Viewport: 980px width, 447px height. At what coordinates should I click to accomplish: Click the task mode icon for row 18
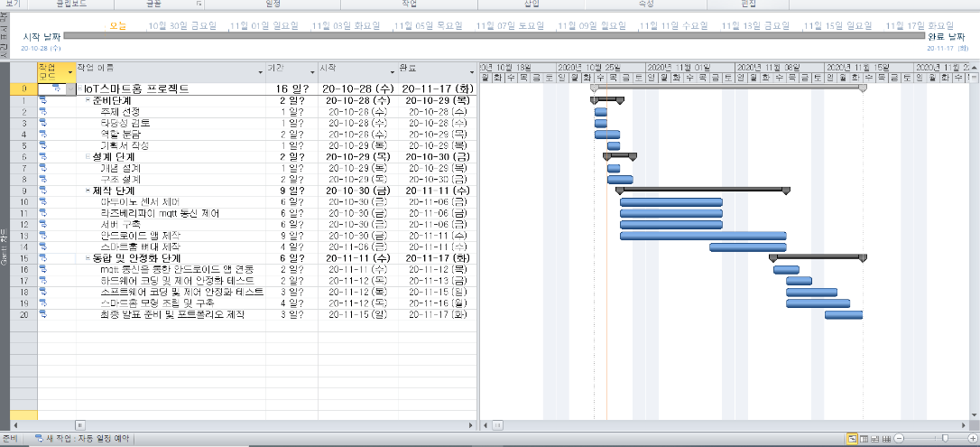[x=43, y=292]
